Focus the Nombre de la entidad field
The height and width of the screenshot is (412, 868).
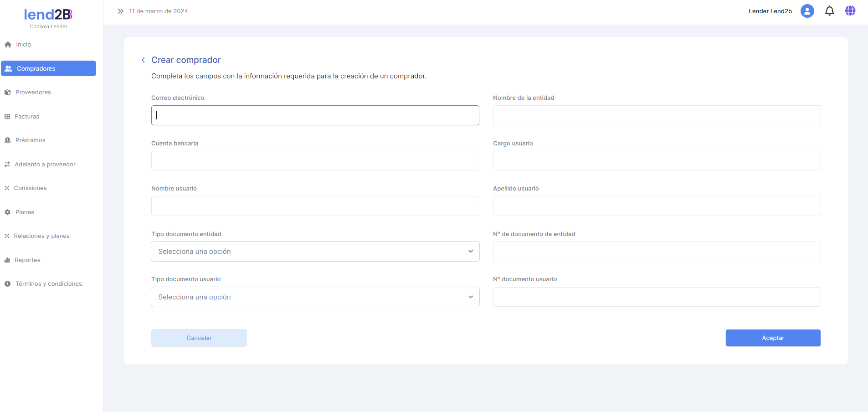[x=657, y=115]
